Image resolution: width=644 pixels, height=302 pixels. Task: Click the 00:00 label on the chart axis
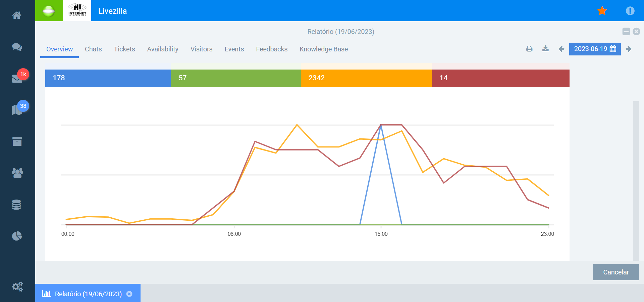[68, 234]
